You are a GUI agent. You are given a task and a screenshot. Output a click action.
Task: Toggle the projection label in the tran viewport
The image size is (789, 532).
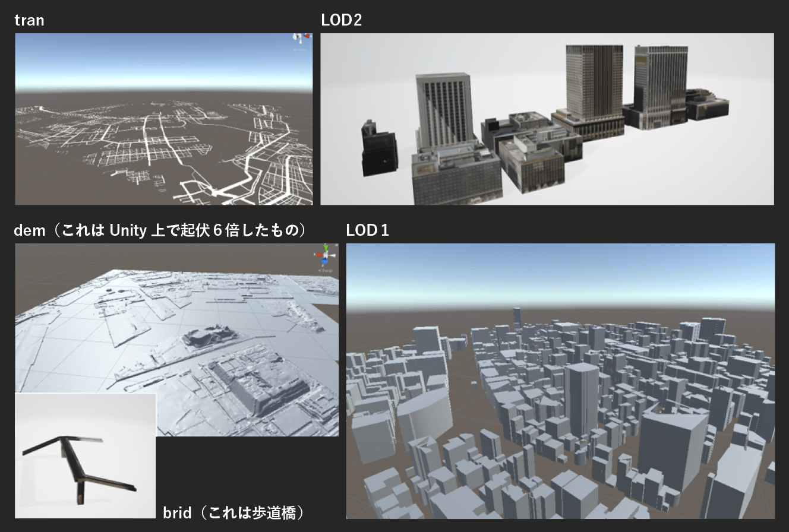click(300, 50)
